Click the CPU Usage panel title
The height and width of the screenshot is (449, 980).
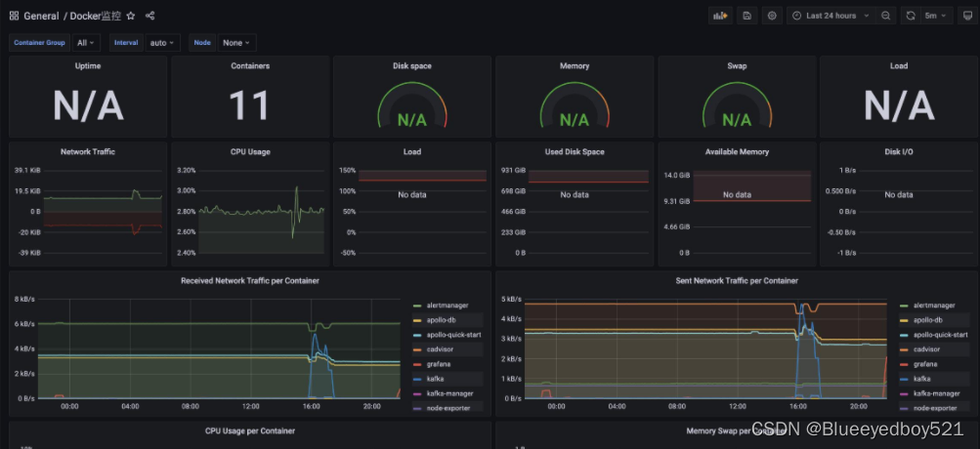pyautogui.click(x=250, y=151)
